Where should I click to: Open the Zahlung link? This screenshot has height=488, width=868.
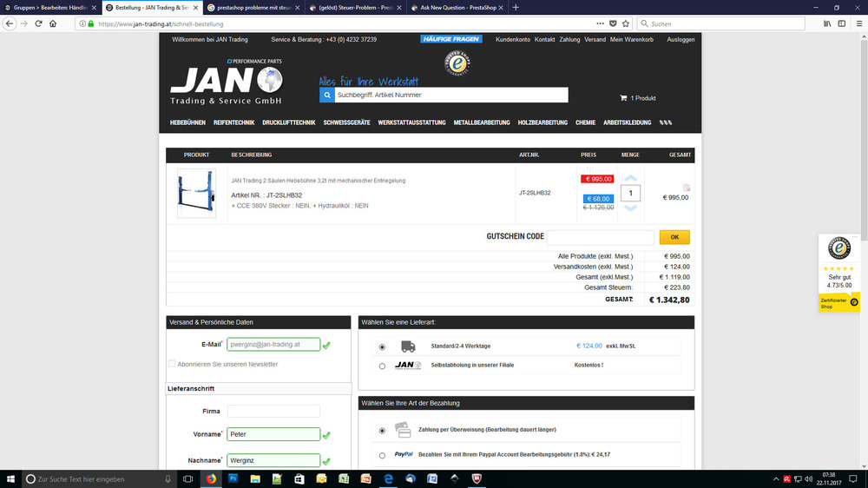click(x=569, y=39)
